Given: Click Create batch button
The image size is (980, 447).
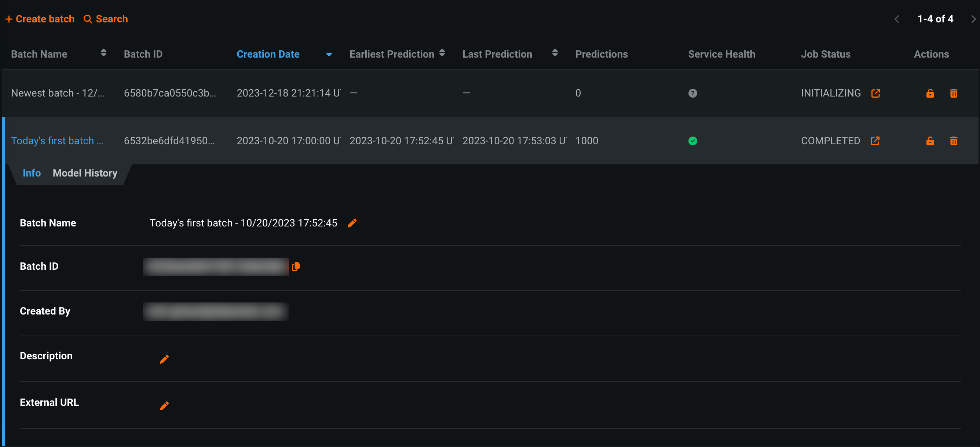Looking at the screenshot, I should click(40, 19).
